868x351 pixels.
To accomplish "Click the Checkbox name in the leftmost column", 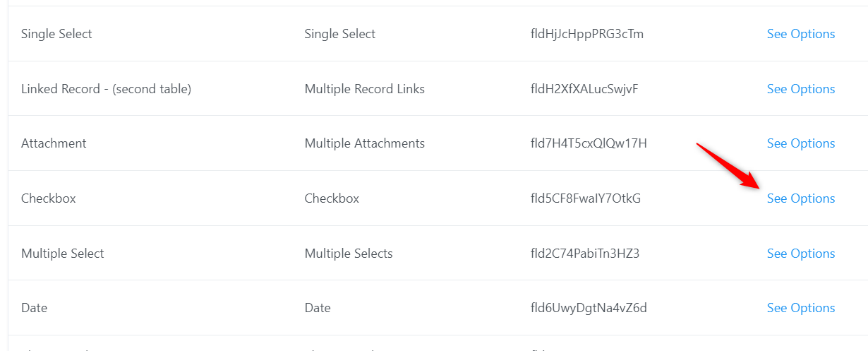I will (48, 198).
